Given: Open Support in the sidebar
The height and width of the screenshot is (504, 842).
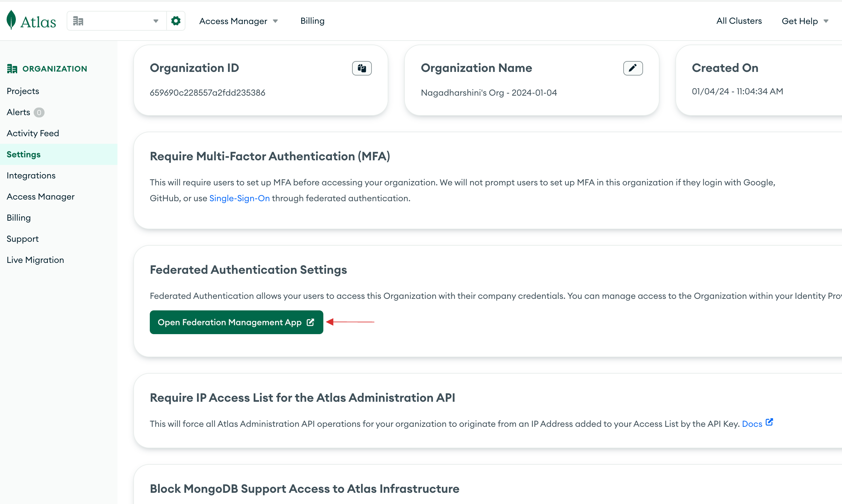Looking at the screenshot, I should [x=22, y=239].
